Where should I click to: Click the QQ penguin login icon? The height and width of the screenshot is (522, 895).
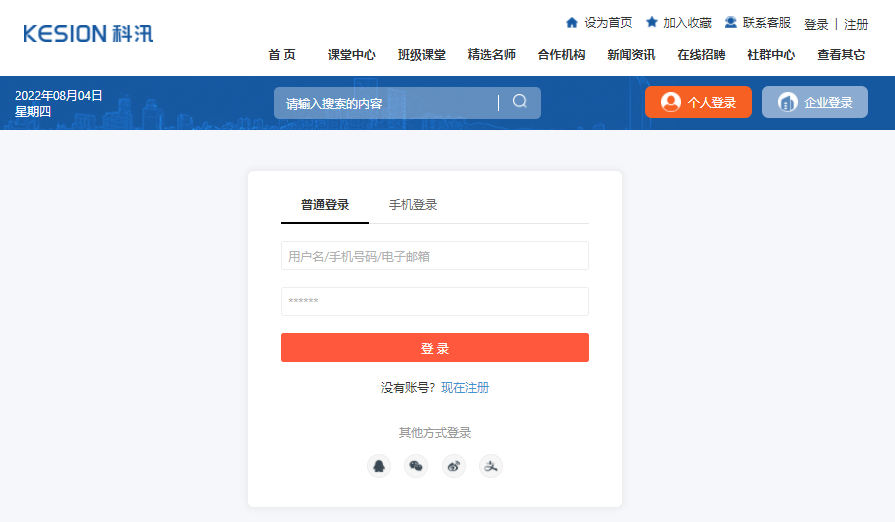click(x=379, y=466)
